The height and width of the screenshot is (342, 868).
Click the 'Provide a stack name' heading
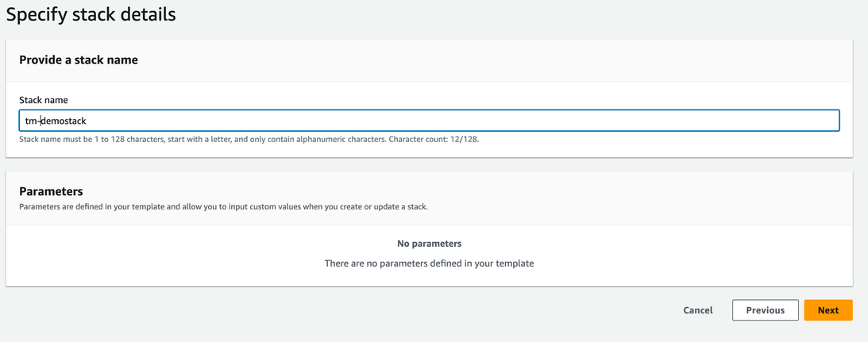click(x=78, y=60)
